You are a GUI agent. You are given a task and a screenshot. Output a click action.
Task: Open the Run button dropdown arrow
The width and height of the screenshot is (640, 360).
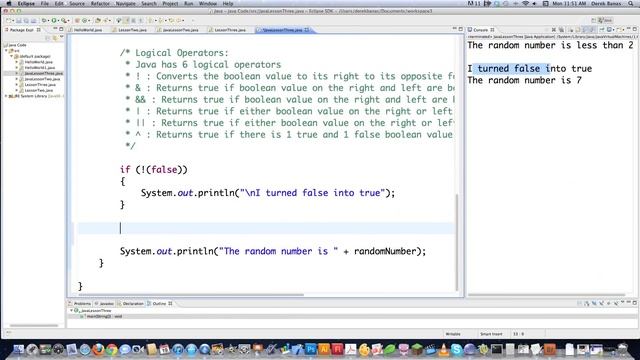(58, 20)
